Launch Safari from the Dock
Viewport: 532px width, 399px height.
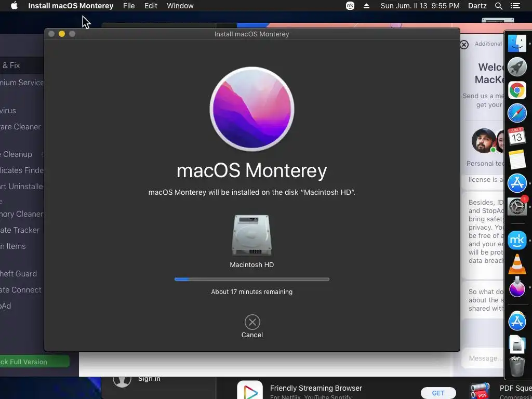[x=517, y=113]
